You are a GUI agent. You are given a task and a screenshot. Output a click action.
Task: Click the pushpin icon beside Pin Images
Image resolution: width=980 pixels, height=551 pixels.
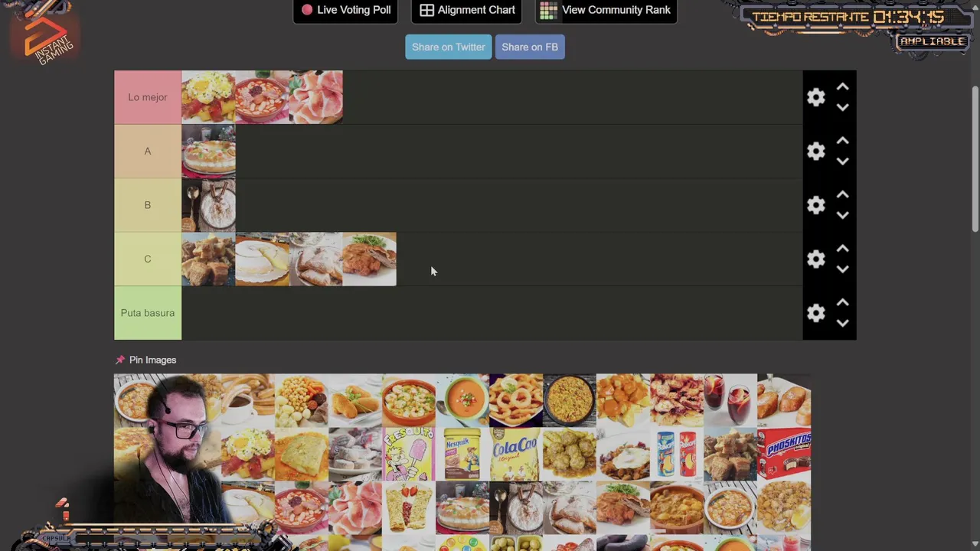coord(119,360)
